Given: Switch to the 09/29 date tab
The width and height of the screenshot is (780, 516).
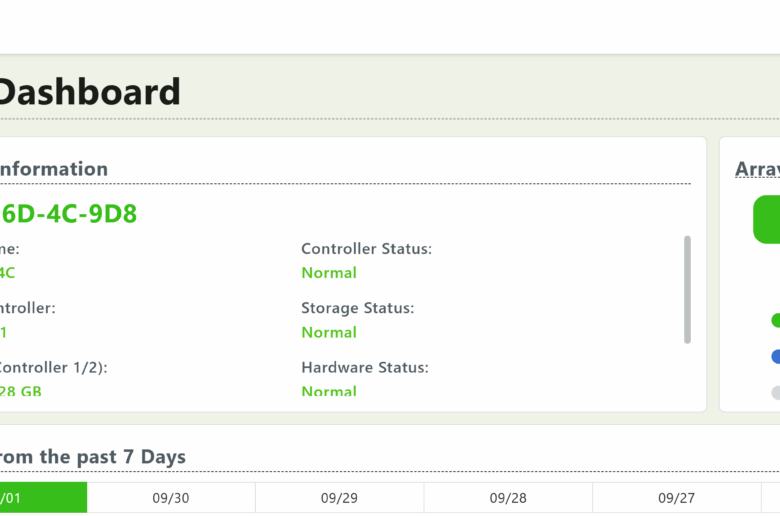Looking at the screenshot, I should [x=339, y=498].
